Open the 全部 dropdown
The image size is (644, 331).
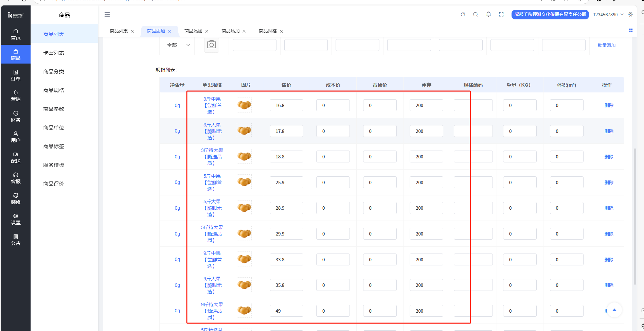coord(178,45)
